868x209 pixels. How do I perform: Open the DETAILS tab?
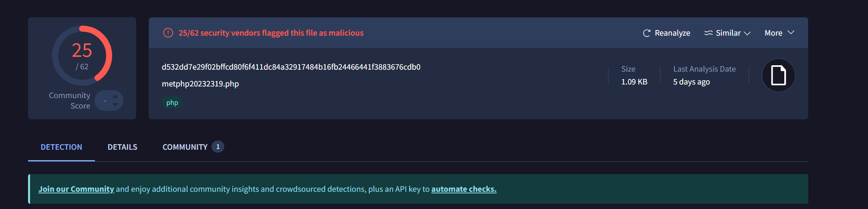122,147
